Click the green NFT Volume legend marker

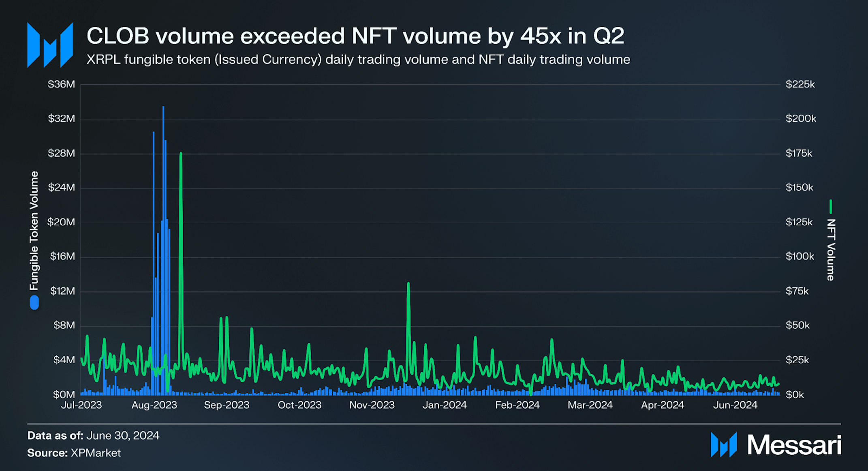[x=830, y=207]
